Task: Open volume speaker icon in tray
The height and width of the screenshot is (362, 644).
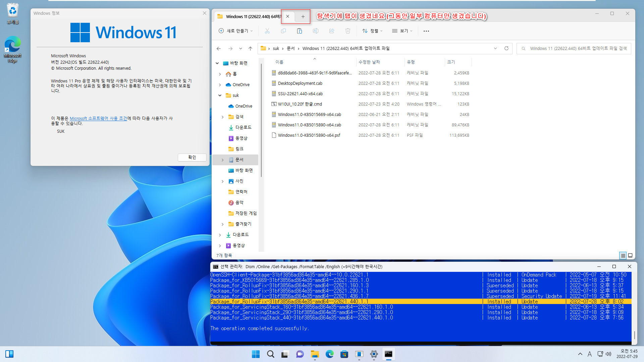Action: click(x=608, y=354)
